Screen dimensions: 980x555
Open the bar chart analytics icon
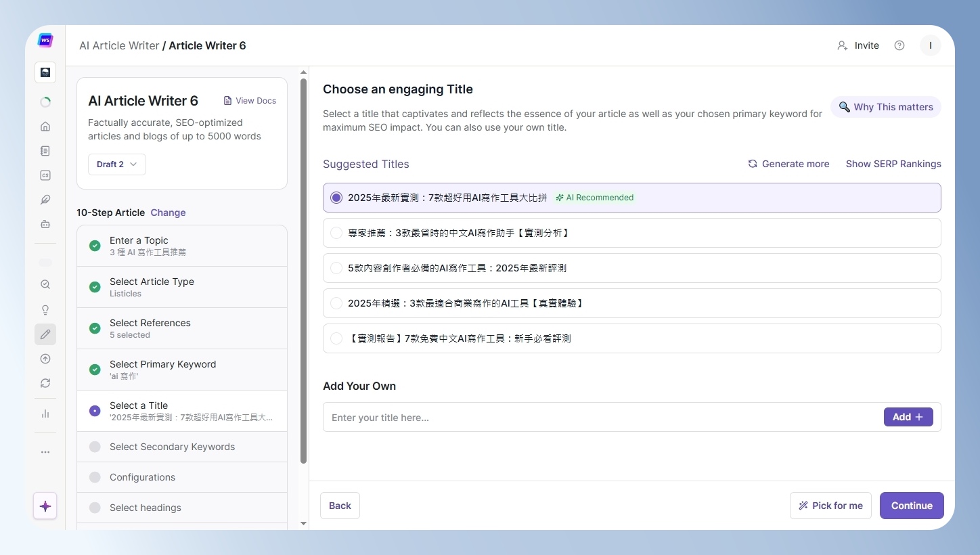[x=45, y=414]
